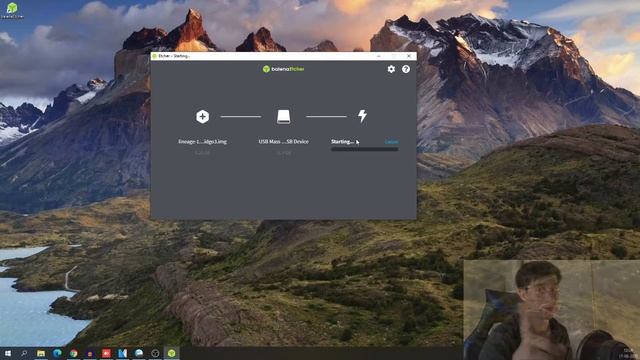The image size is (640, 360).
Task: Click the webcam overlay thumbnail
Action: tap(551, 310)
